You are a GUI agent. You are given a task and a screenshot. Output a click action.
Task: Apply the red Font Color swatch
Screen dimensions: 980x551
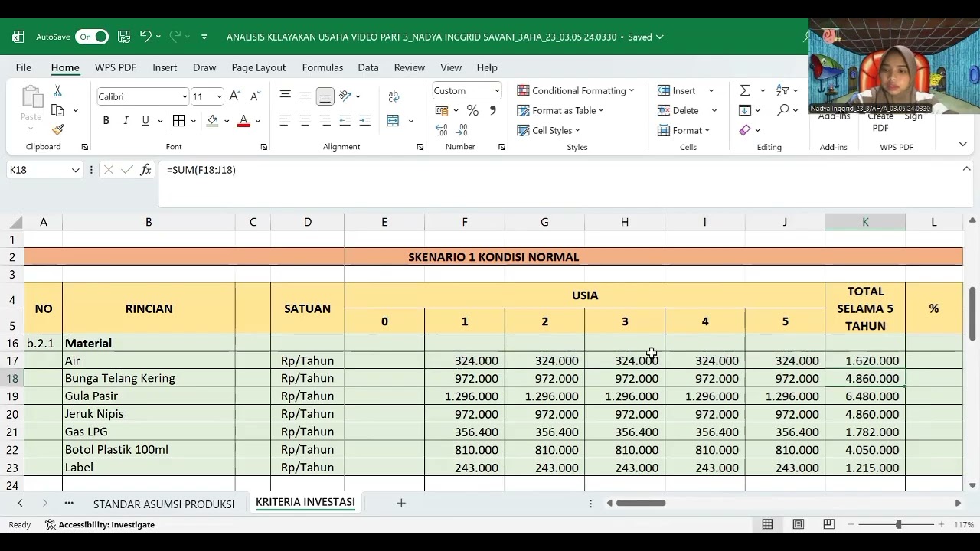click(x=243, y=121)
